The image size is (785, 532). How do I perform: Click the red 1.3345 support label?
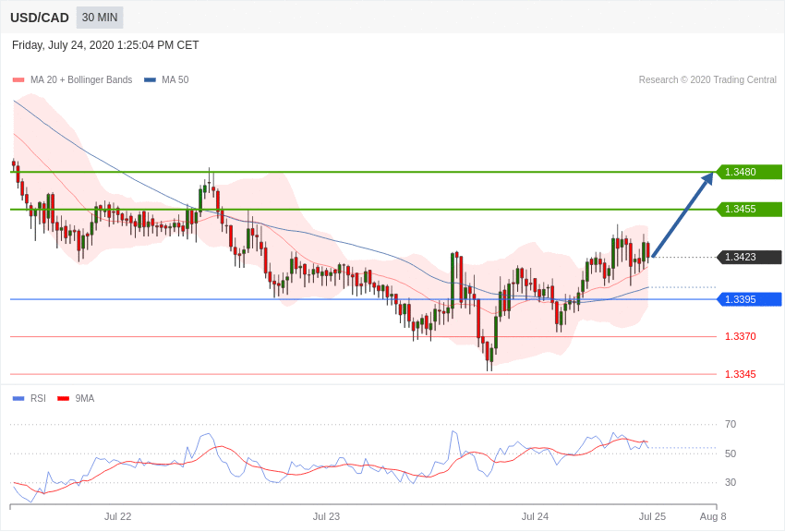(741, 374)
